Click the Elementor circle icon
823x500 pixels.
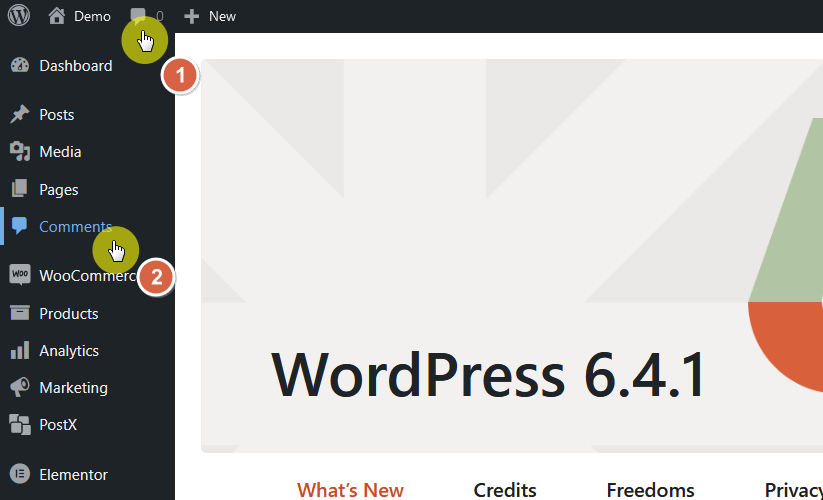20,474
